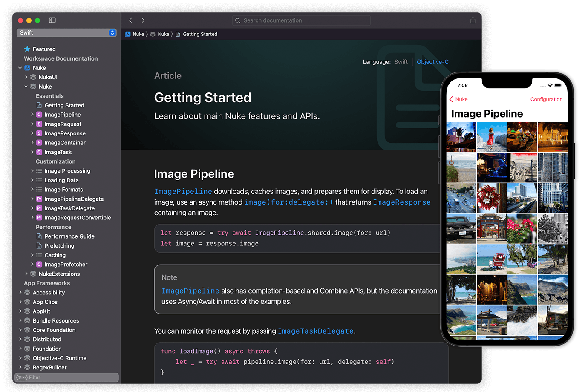Go back with the left arrow
The image size is (588, 392).
click(x=130, y=20)
